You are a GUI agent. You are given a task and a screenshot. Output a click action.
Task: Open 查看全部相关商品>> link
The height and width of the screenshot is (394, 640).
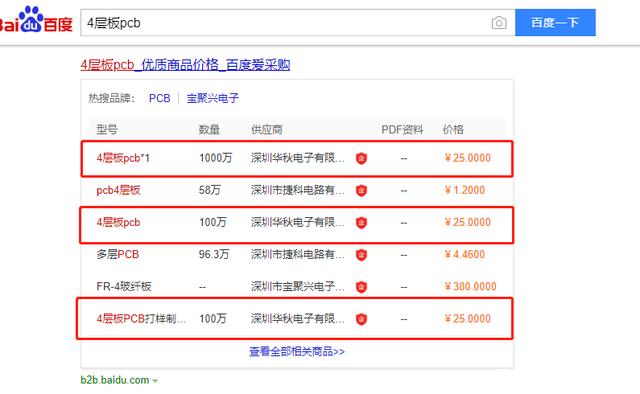pyautogui.click(x=297, y=352)
